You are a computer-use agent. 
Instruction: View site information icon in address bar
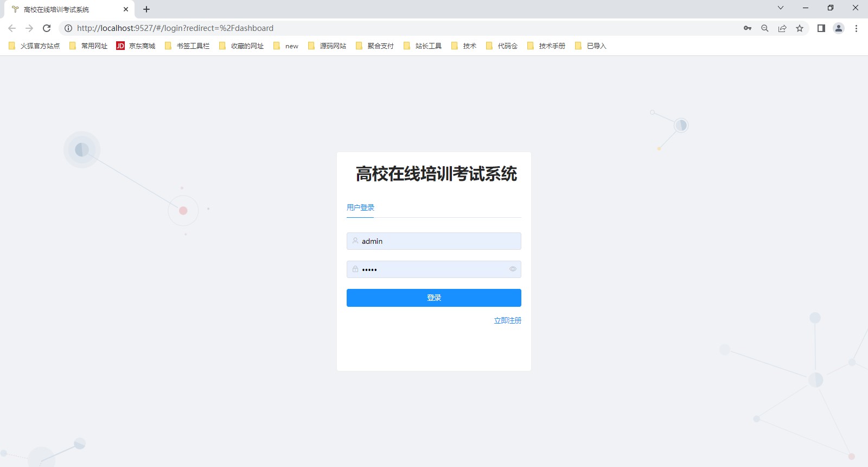[68, 28]
